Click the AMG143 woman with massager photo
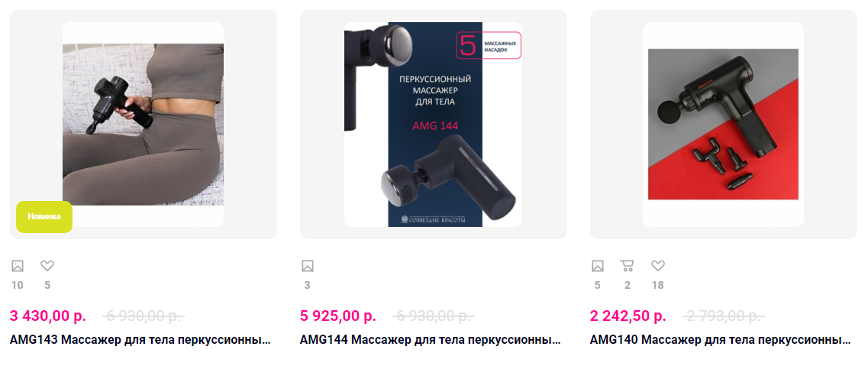The width and height of the screenshot is (868, 366). coord(143,125)
